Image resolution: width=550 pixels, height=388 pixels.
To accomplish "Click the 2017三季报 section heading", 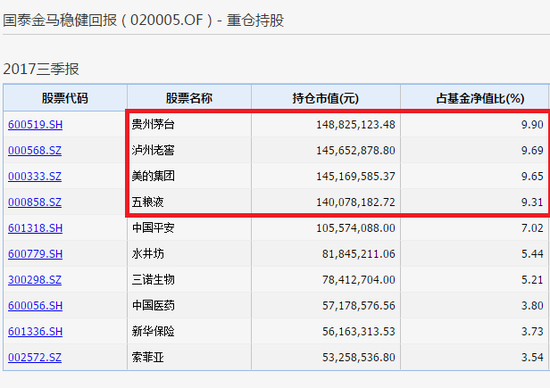I will (41, 69).
